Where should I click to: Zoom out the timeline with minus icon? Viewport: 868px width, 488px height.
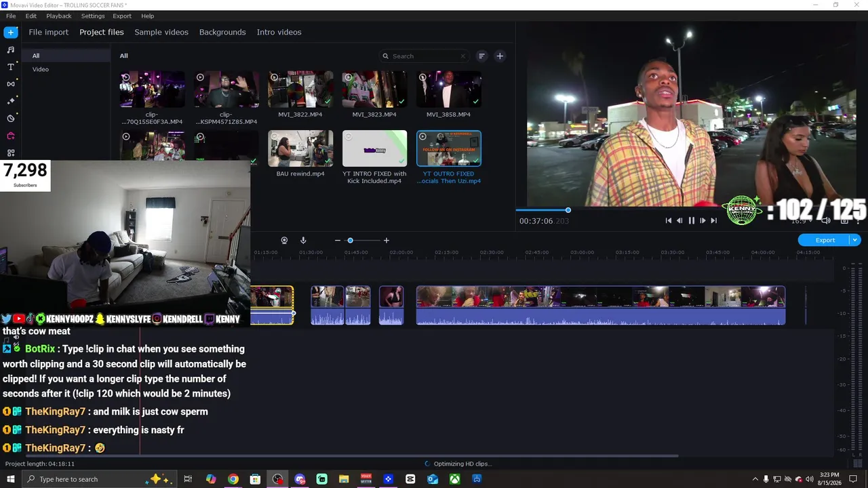[338, 241]
